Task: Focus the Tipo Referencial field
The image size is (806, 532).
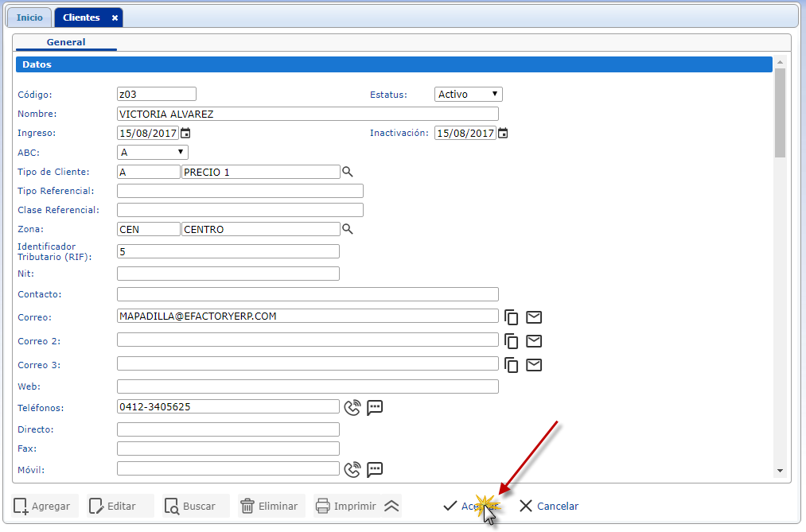Action: pos(240,191)
